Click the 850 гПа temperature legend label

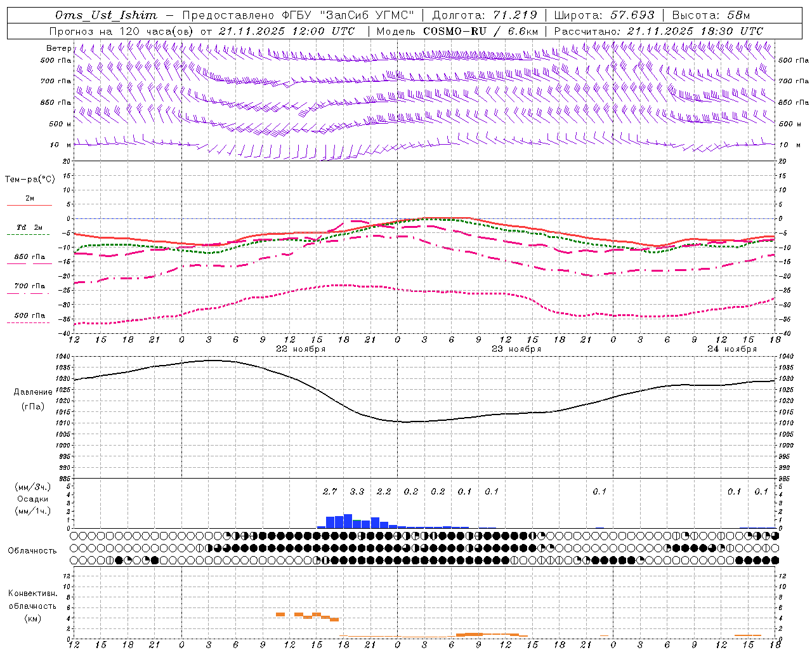click(x=30, y=257)
